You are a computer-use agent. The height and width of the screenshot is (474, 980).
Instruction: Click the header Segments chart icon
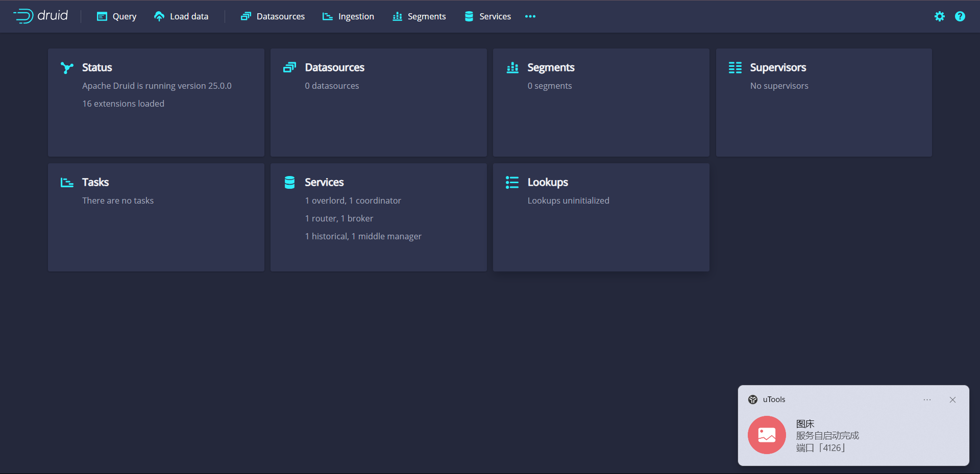coord(397,16)
